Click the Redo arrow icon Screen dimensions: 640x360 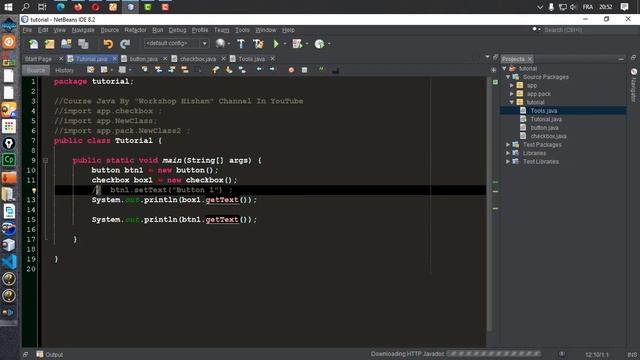(125, 44)
